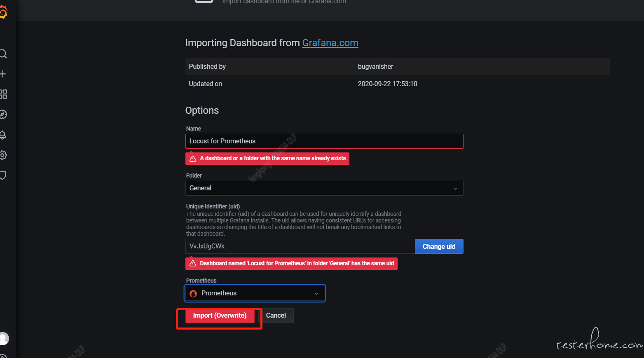Viewport: 644px width, 358px height.
Task: Expand the Prometheus dropdown chevron
Action: (316, 294)
